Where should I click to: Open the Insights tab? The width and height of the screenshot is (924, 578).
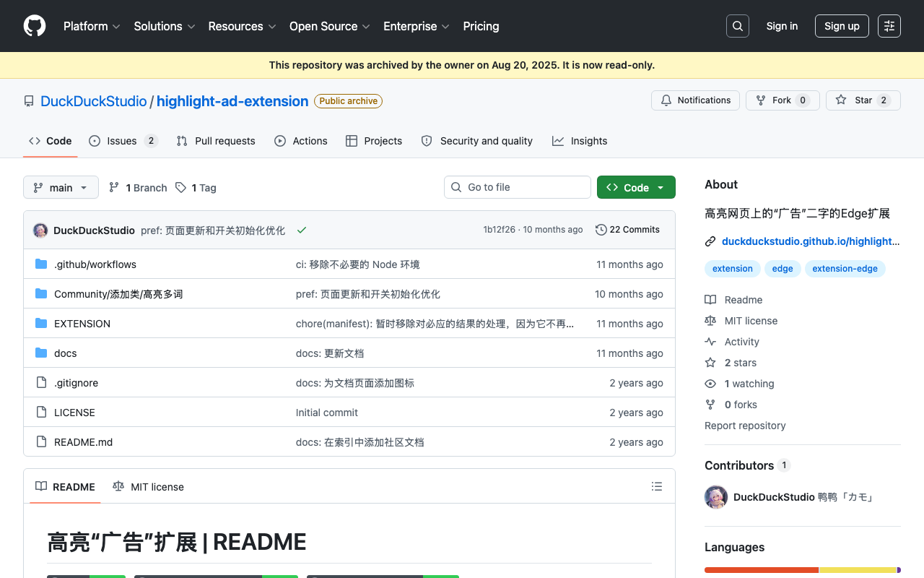point(580,141)
